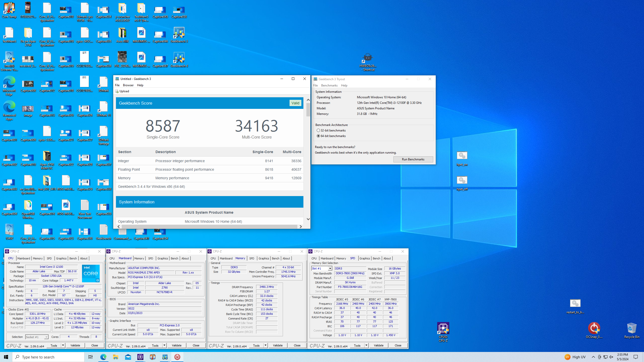The height and width of the screenshot is (362, 644).
Task: Click Close in CPU-Z SPD window
Action: click(398, 345)
